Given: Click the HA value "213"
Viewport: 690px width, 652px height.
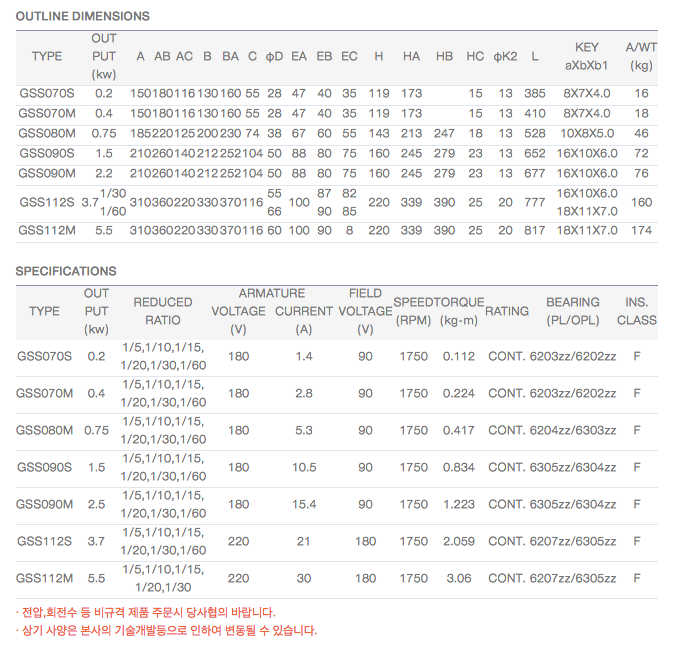Looking at the screenshot, I should point(411,133).
